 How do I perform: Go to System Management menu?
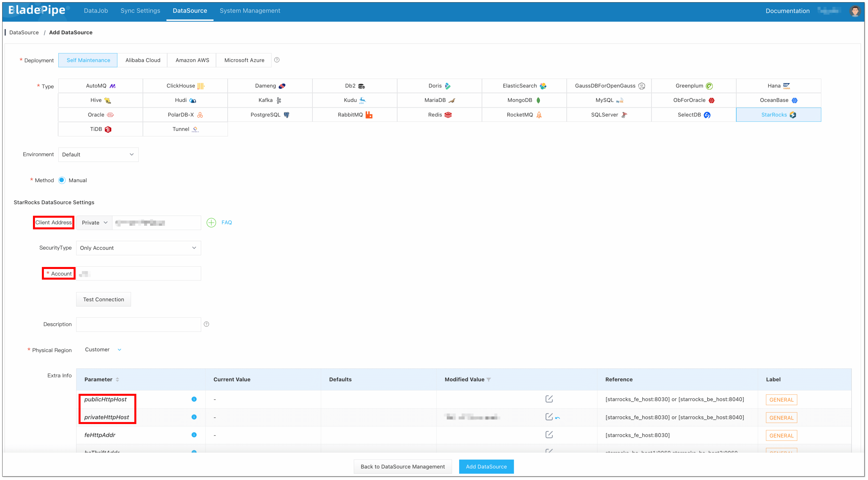pyautogui.click(x=250, y=11)
